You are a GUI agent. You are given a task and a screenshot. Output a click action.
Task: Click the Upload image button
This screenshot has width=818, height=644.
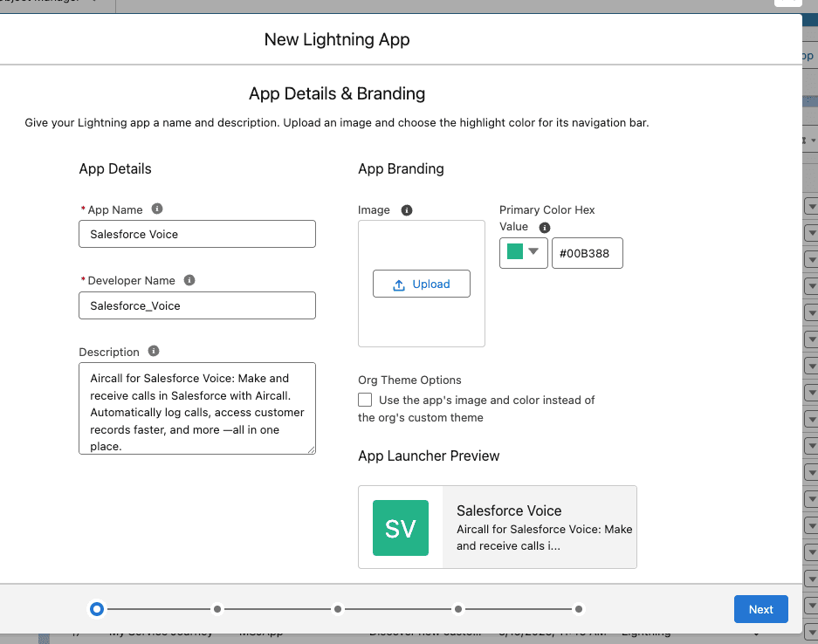422,284
